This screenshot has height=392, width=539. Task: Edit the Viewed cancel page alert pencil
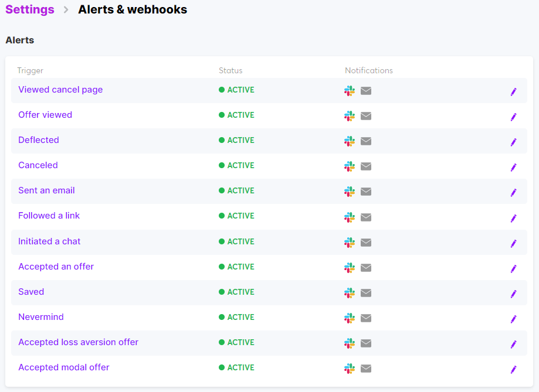pyautogui.click(x=514, y=92)
